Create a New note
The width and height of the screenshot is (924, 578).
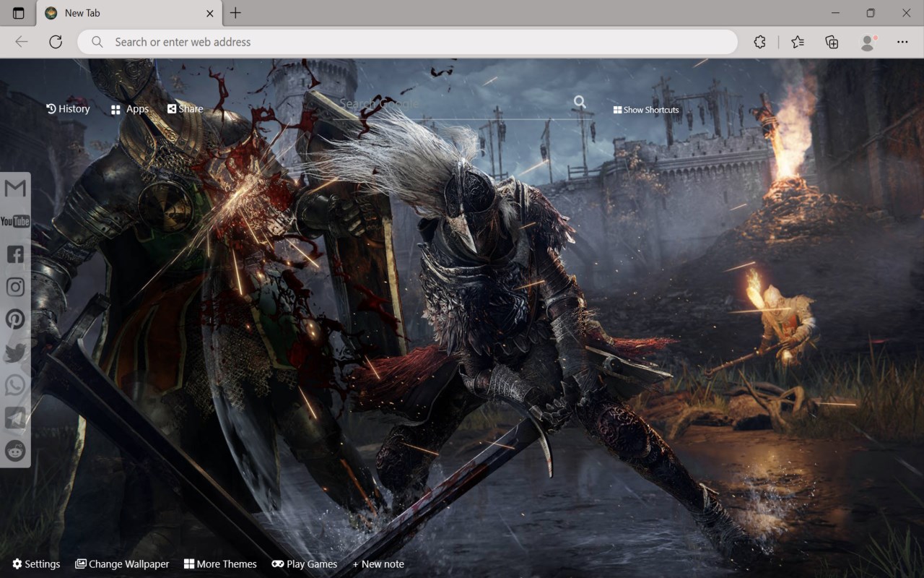click(x=378, y=564)
